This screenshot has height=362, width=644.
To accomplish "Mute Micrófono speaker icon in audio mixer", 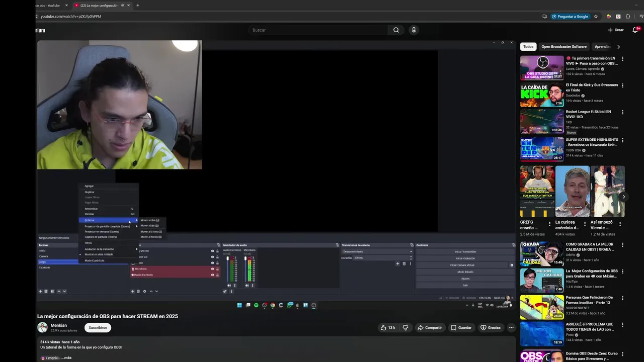I will (247, 286).
